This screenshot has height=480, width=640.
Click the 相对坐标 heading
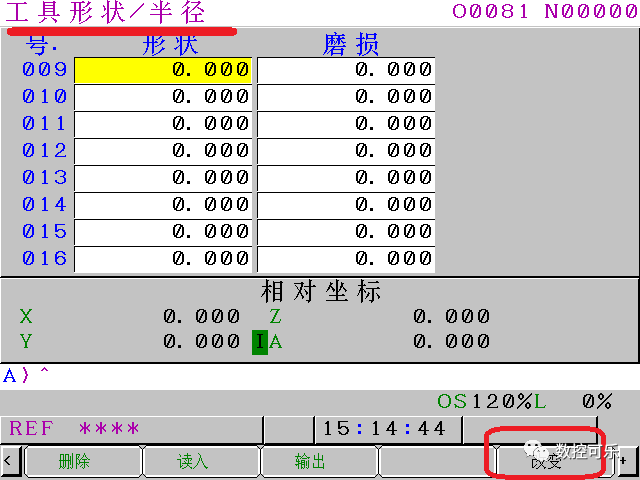[x=320, y=291]
